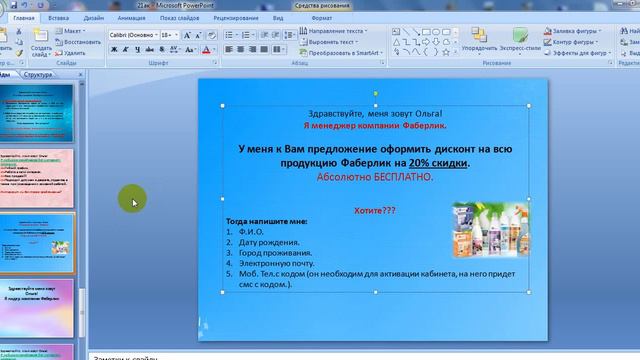Screen dimensions: 640x360
Task: Open Упорядочить arrange menu
Action: tap(479, 40)
